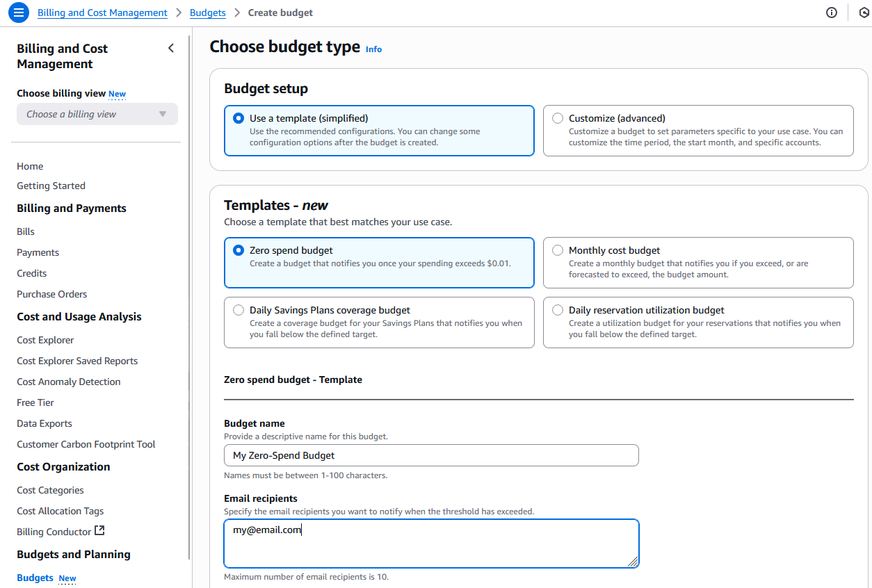This screenshot has height=588, width=872.
Task: Navigate to Cost Anomaly Detection
Action: coord(68,382)
